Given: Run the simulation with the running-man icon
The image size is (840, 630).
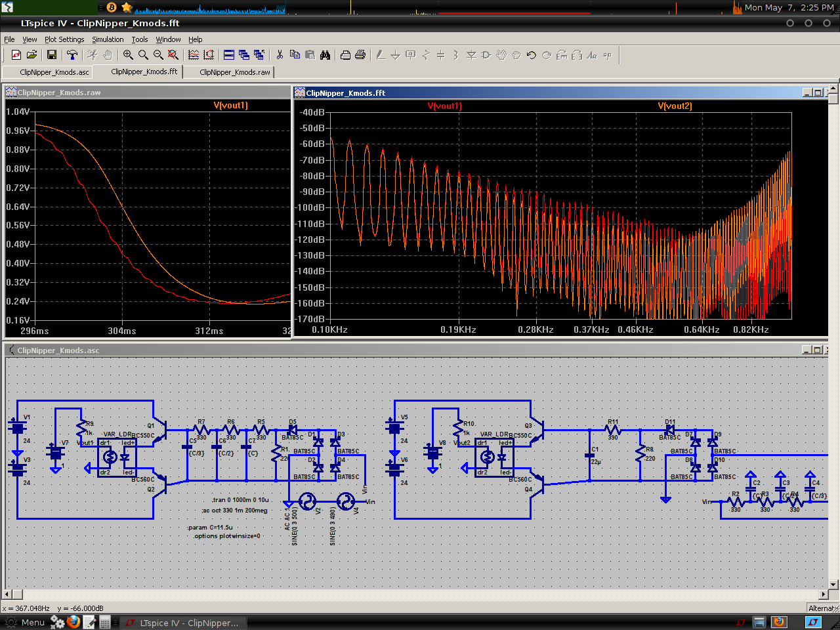Looking at the screenshot, I should (x=93, y=55).
